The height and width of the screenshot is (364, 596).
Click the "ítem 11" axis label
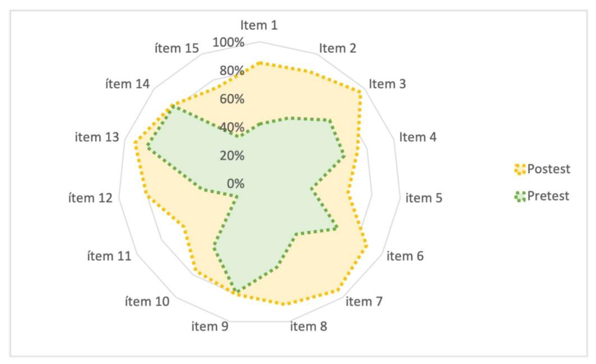109,256
